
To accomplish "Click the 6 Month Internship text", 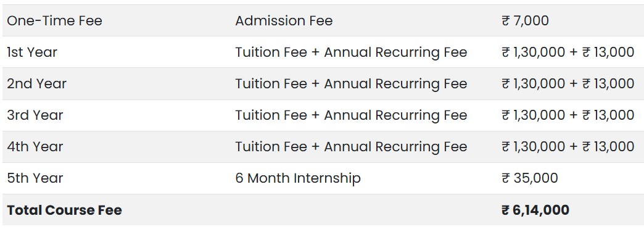I will tap(298, 178).
